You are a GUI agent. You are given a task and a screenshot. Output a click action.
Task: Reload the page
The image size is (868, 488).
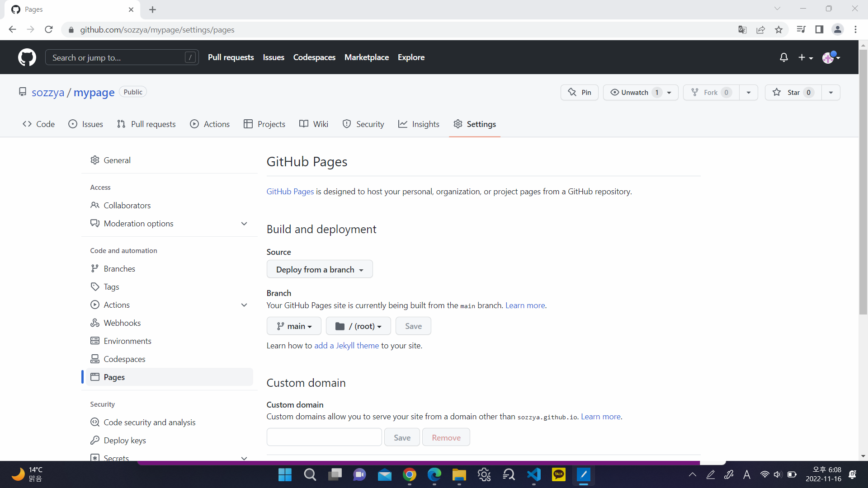tap(49, 30)
